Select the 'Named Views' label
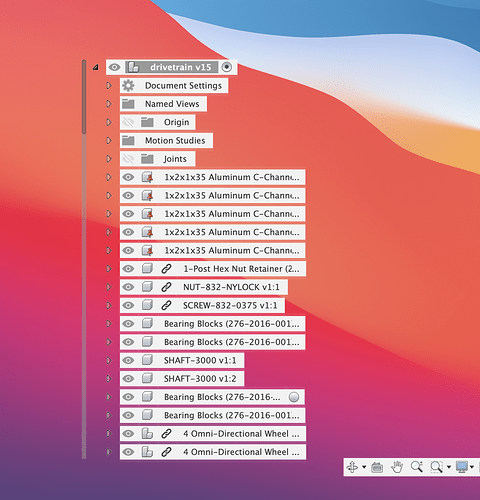 pyautogui.click(x=172, y=104)
